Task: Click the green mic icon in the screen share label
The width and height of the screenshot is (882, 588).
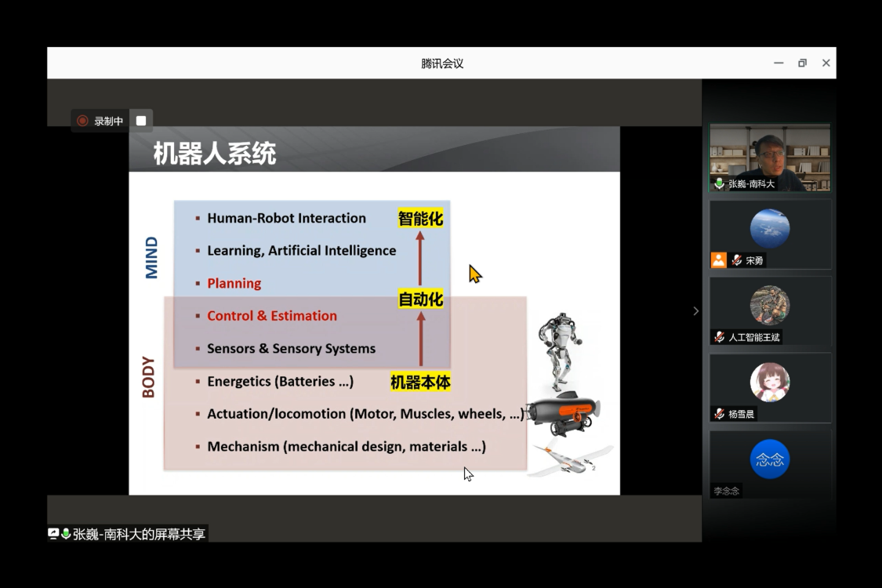Action: pos(66,534)
